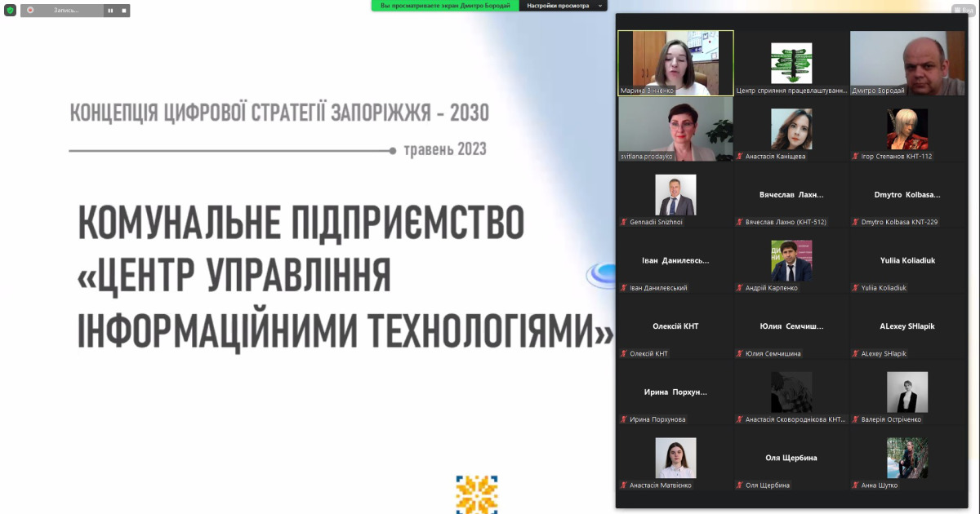Viewport: 980px width, 514px height.
Task: Open the Настройки просмотра dropdown
Action: (563, 5)
